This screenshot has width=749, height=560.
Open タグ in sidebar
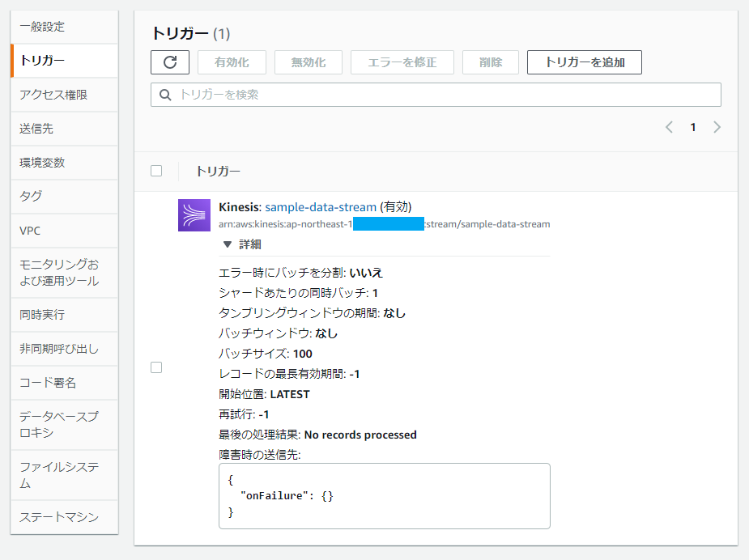click(64, 196)
